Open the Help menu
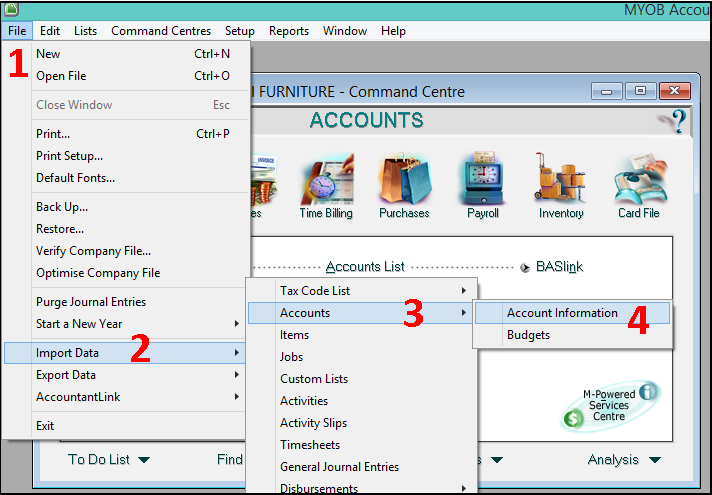This screenshot has width=712, height=495. tap(393, 31)
